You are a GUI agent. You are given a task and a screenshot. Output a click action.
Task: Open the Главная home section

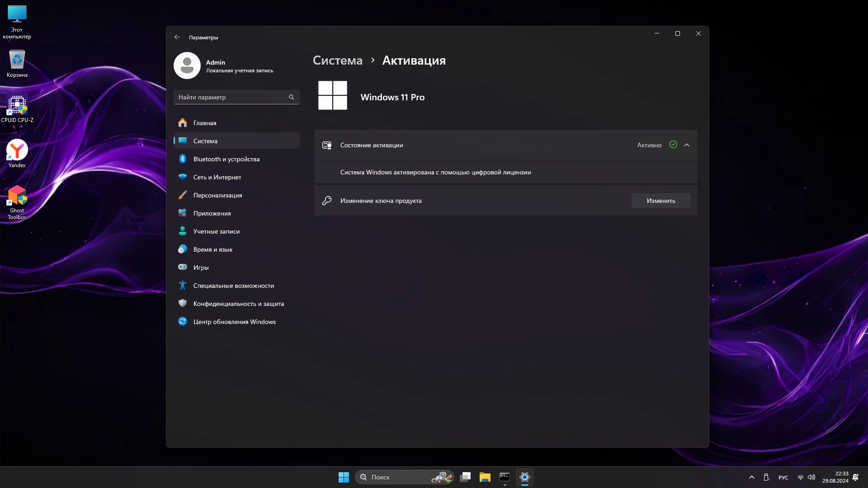point(204,123)
